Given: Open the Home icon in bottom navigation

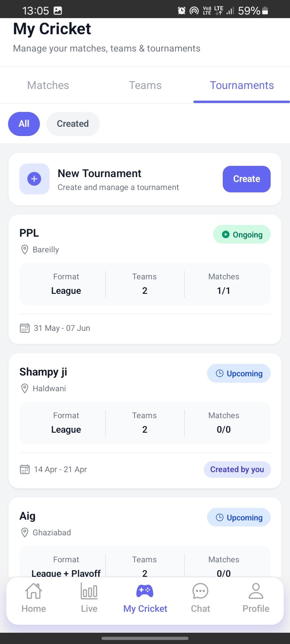Looking at the screenshot, I should (x=33, y=591).
